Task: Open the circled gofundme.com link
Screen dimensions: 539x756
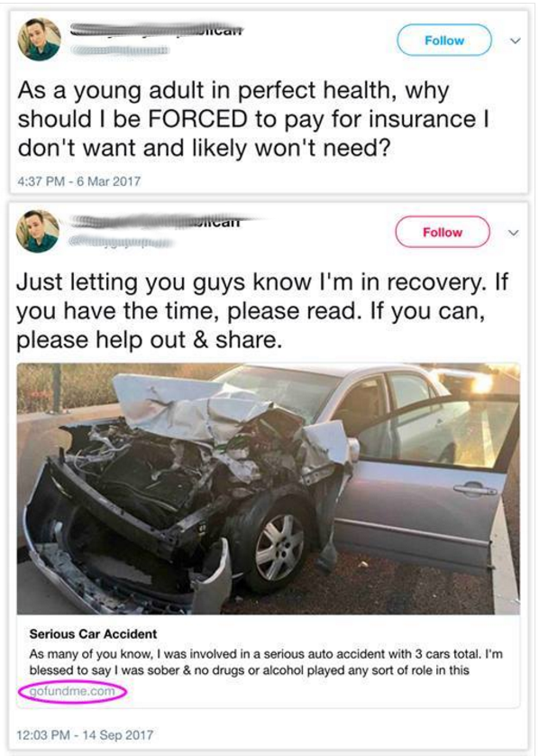Action: [x=72, y=691]
